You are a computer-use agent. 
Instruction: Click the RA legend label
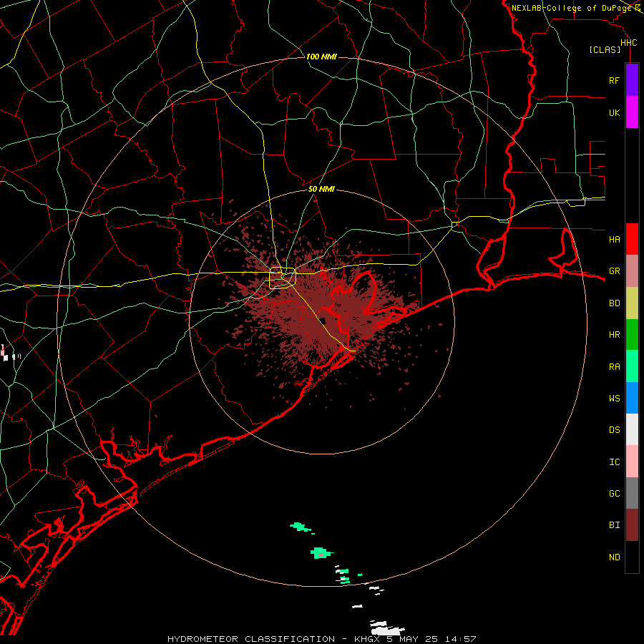[x=614, y=367]
